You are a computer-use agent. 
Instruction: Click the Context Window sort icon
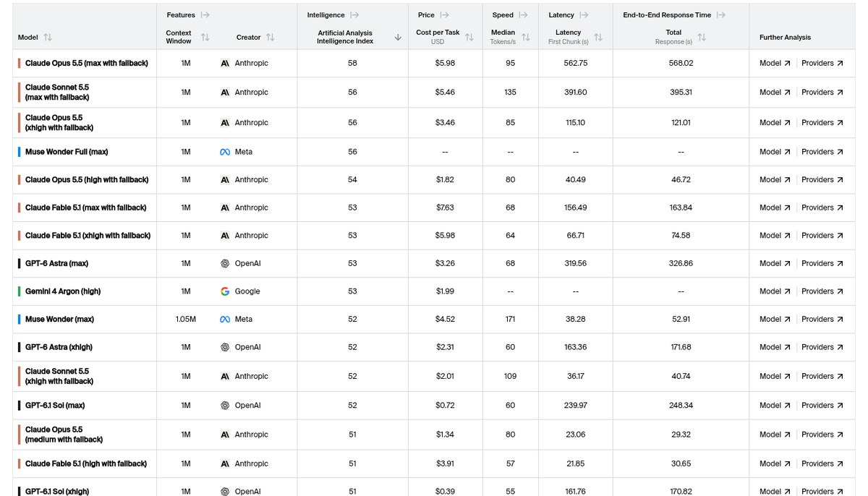click(x=205, y=38)
